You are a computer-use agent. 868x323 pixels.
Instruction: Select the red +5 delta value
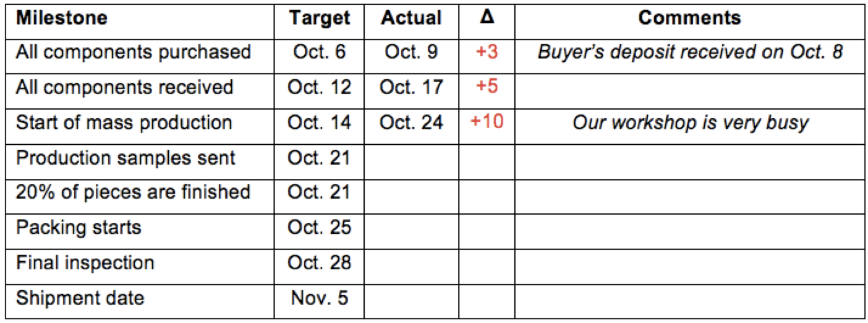487,87
